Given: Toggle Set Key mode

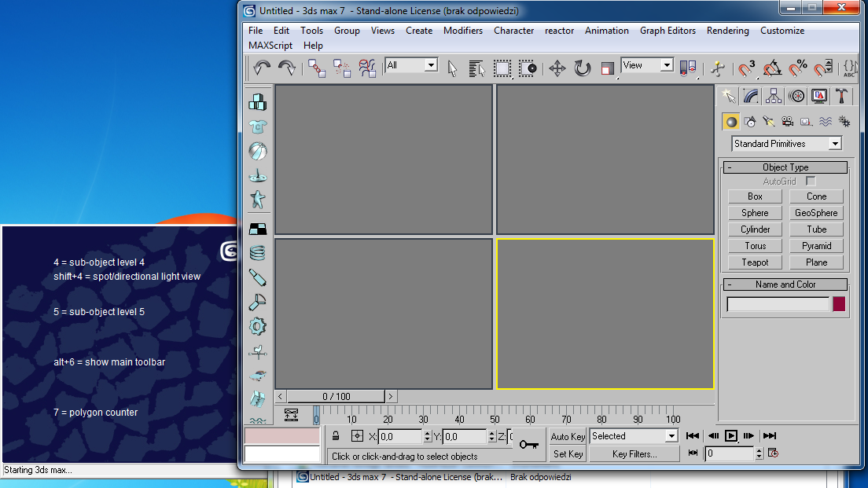Looking at the screenshot, I should [568, 454].
